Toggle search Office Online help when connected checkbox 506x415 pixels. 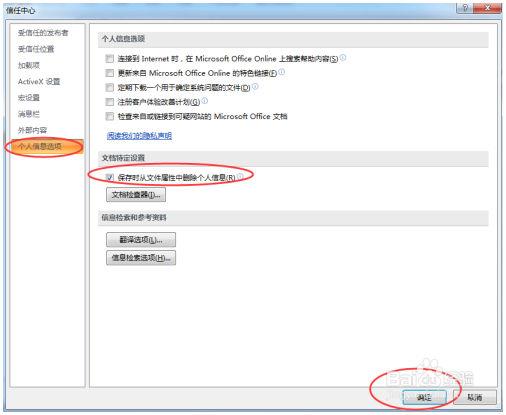[110, 59]
